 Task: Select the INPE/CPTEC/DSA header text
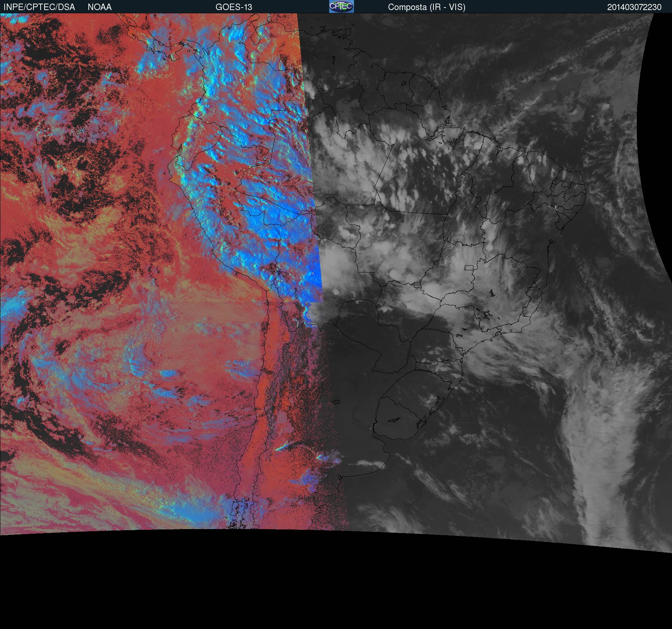(x=39, y=7)
